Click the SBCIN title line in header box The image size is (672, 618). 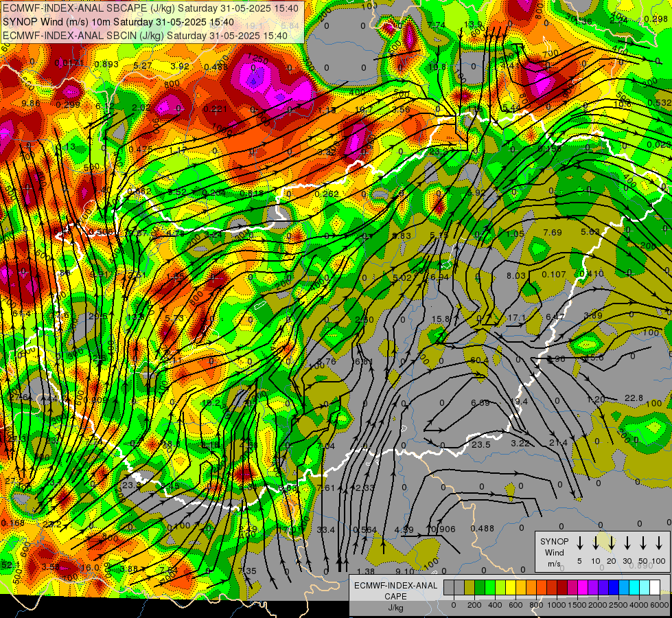[x=145, y=36]
